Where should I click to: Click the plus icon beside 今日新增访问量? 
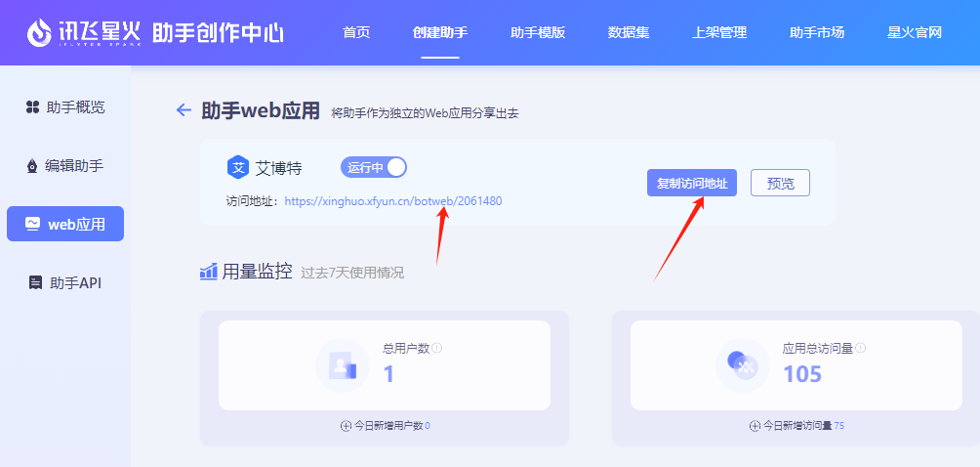coord(755,426)
